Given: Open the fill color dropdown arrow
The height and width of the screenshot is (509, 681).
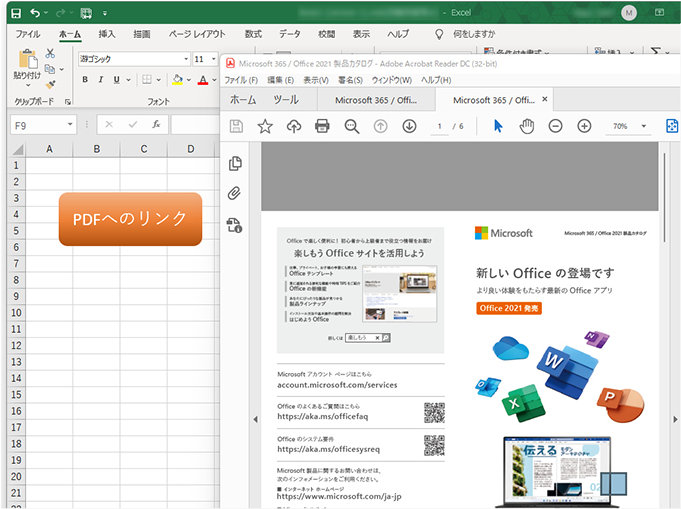Looking at the screenshot, I should 189,80.
